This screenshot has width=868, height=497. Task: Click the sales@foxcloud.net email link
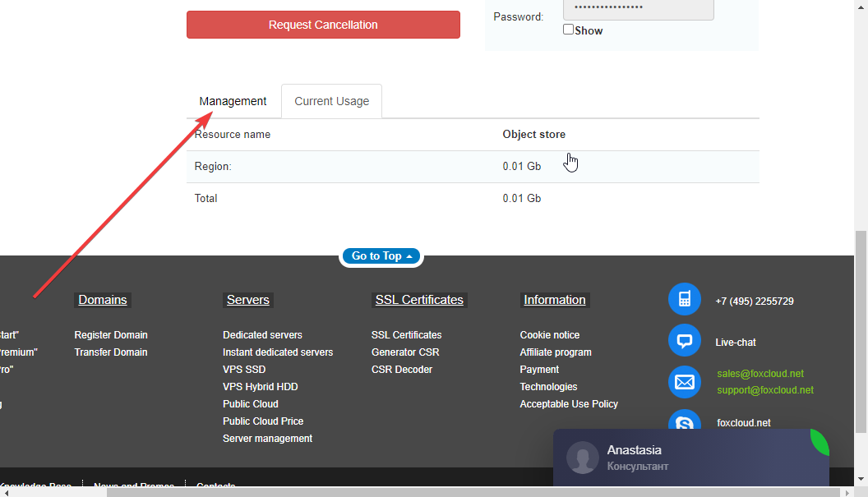760,374
